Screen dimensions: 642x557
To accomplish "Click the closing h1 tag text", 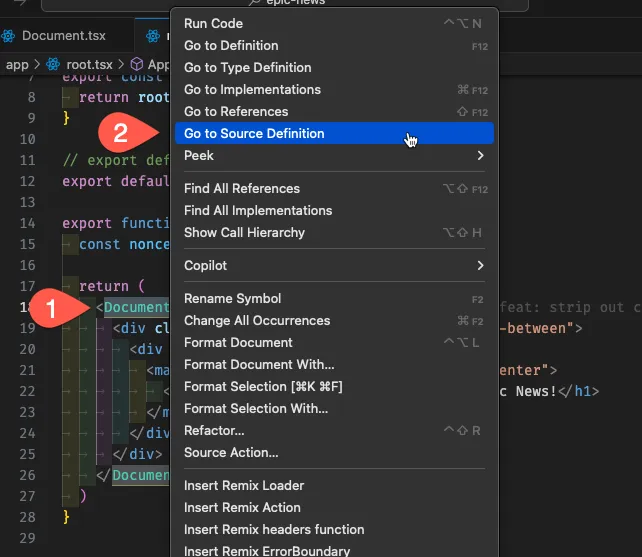I will [x=579, y=392].
